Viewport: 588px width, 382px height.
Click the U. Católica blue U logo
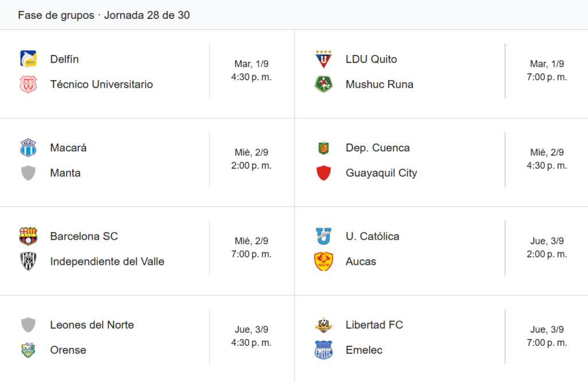coord(323,236)
